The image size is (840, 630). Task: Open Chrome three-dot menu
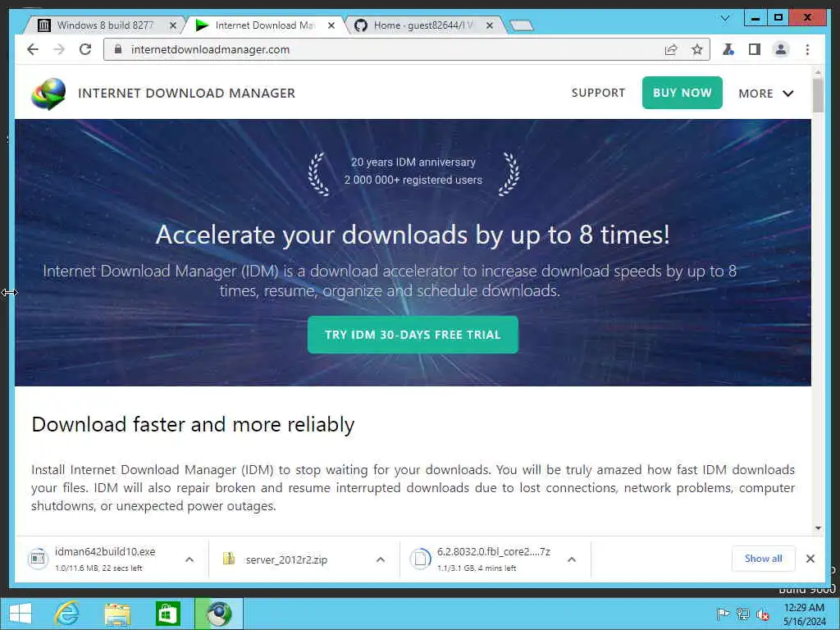(x=807, y=49)
